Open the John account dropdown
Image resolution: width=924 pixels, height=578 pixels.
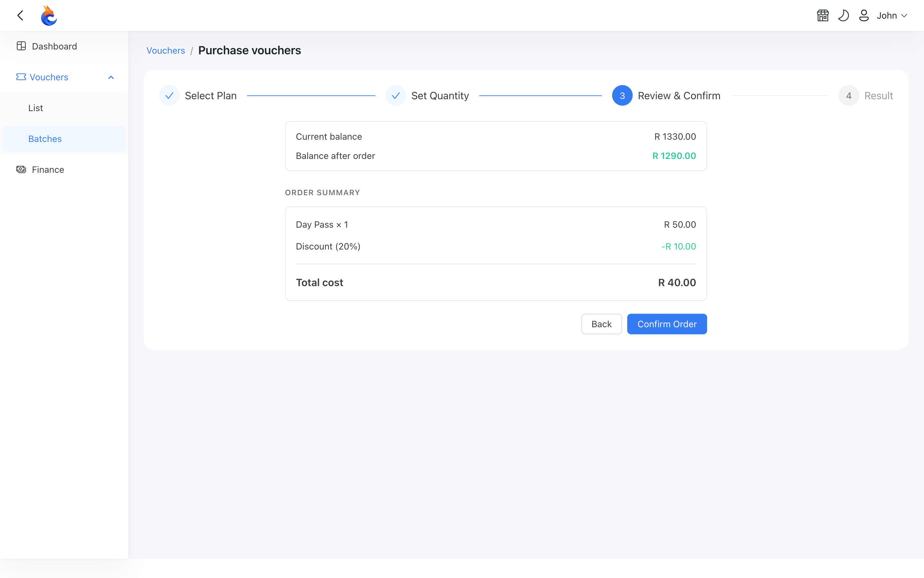click(x=892, y=16)
